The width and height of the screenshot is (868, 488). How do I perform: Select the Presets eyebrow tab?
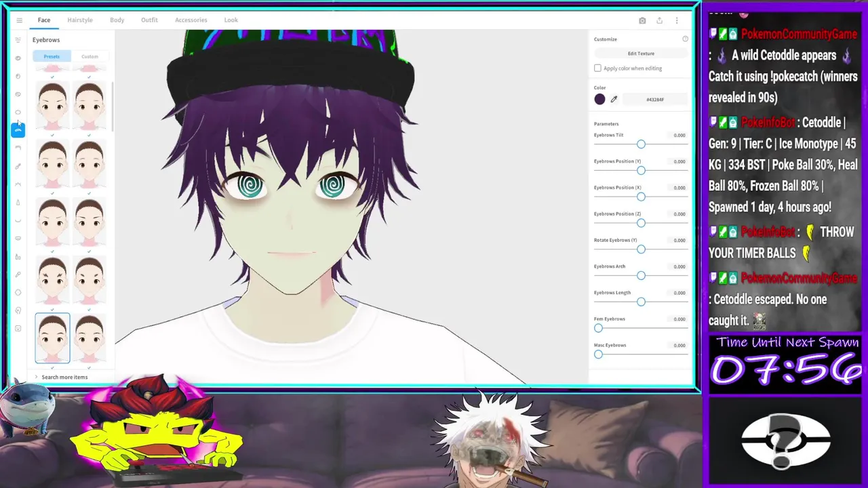click(x=52, y=56)
